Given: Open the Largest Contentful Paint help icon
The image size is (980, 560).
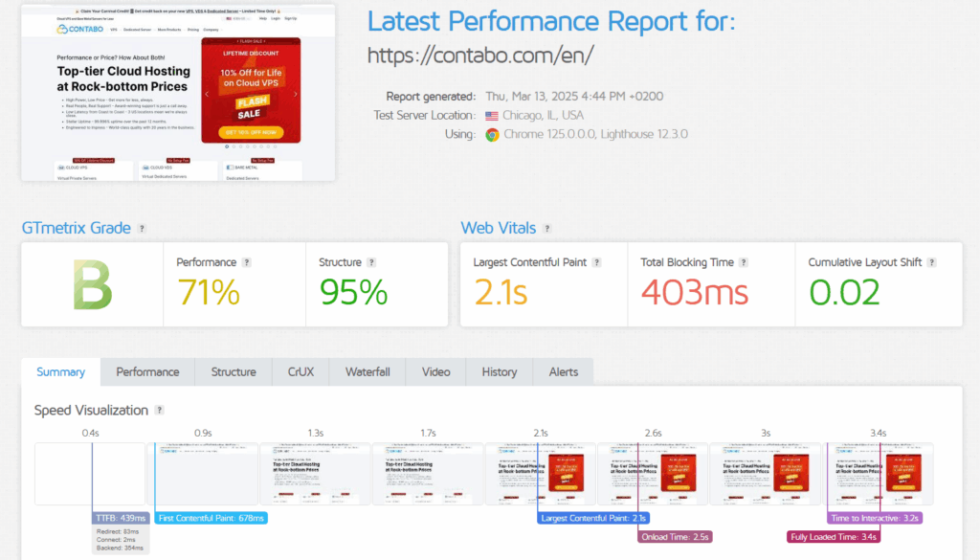Looking at the screenshot, I should 595,261.
